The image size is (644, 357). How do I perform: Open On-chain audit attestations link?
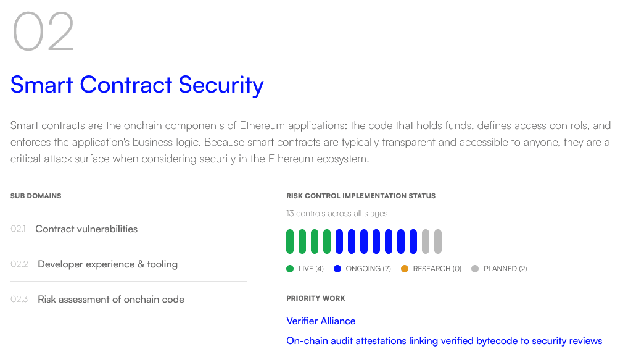[x=444, y=341]
